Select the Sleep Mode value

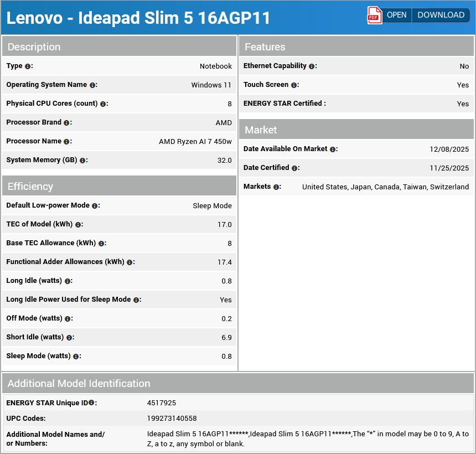(x=212, y=206)
